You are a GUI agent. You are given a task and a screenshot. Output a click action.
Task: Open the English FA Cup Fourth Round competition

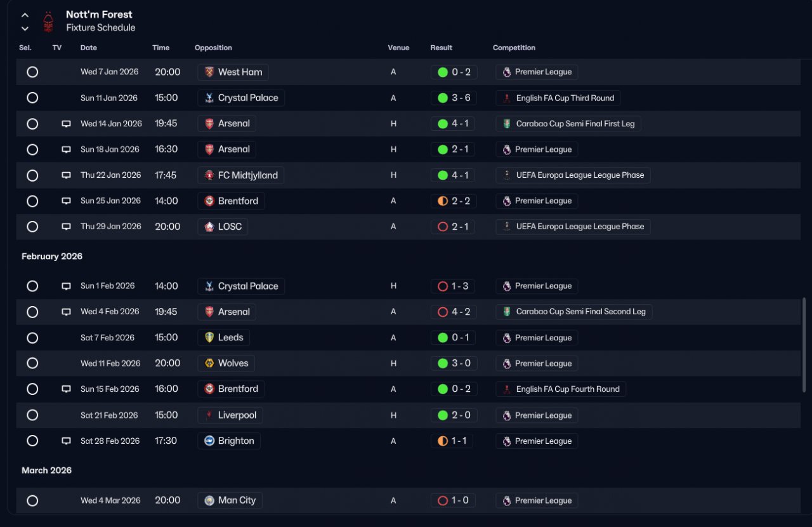pyautogui.click(x=561, y=389)
